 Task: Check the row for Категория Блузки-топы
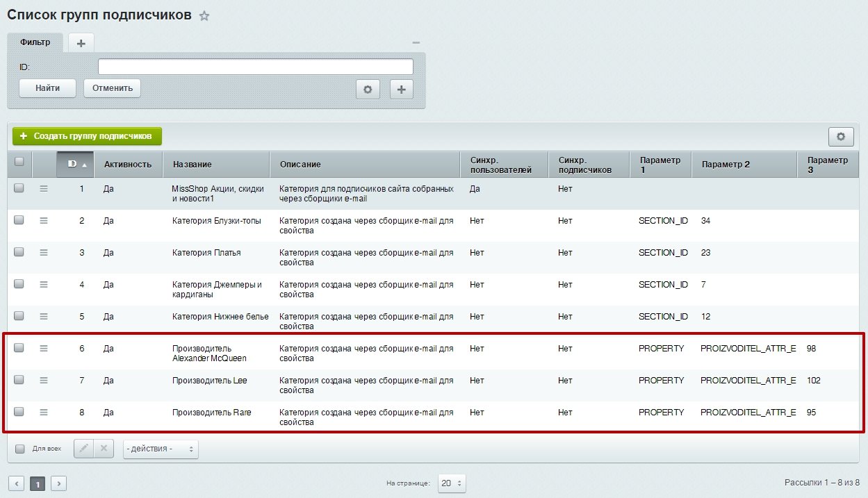coord(19,219)
